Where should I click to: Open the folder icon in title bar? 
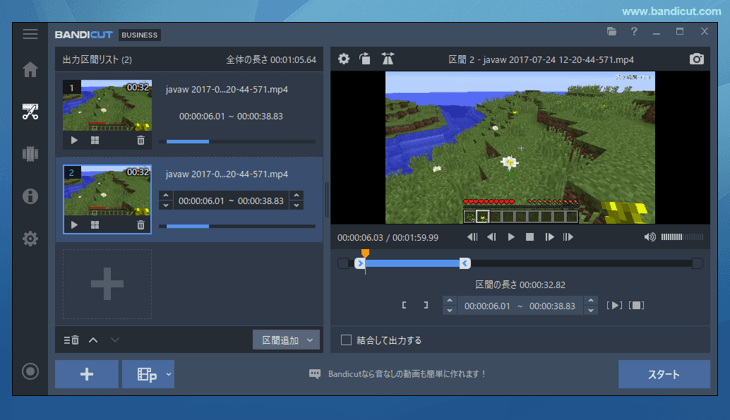(612, 32)
